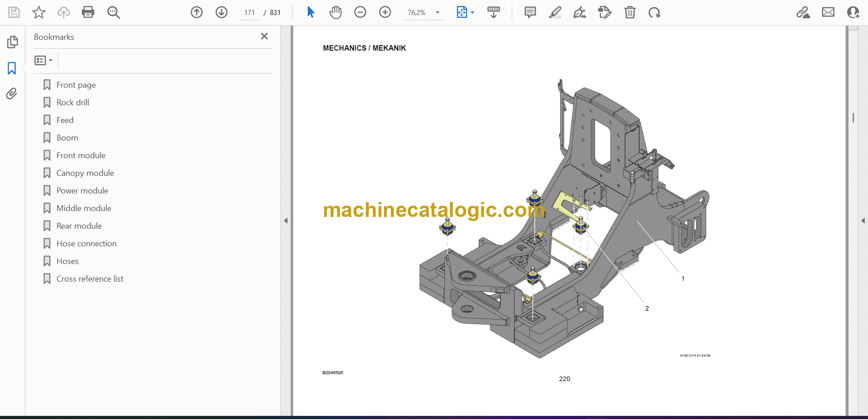Click the Print file icon

coord(88,12)
